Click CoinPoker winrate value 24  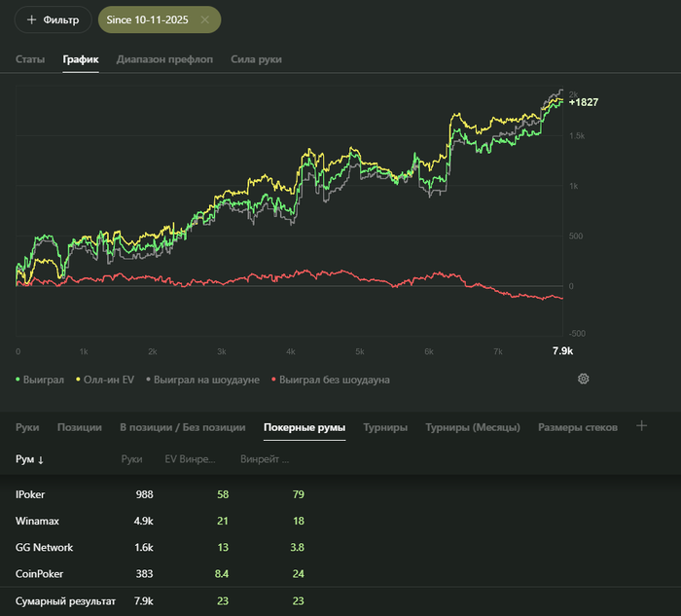coord(299,574)
